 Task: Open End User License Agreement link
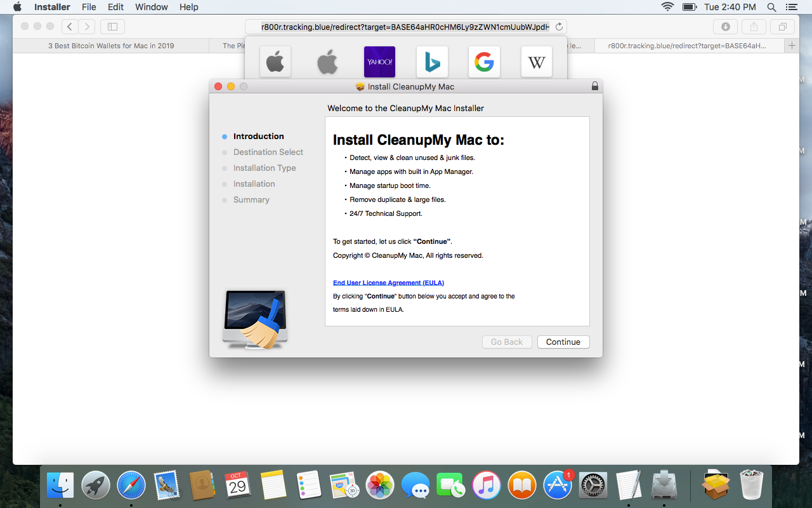coord(388,283)
